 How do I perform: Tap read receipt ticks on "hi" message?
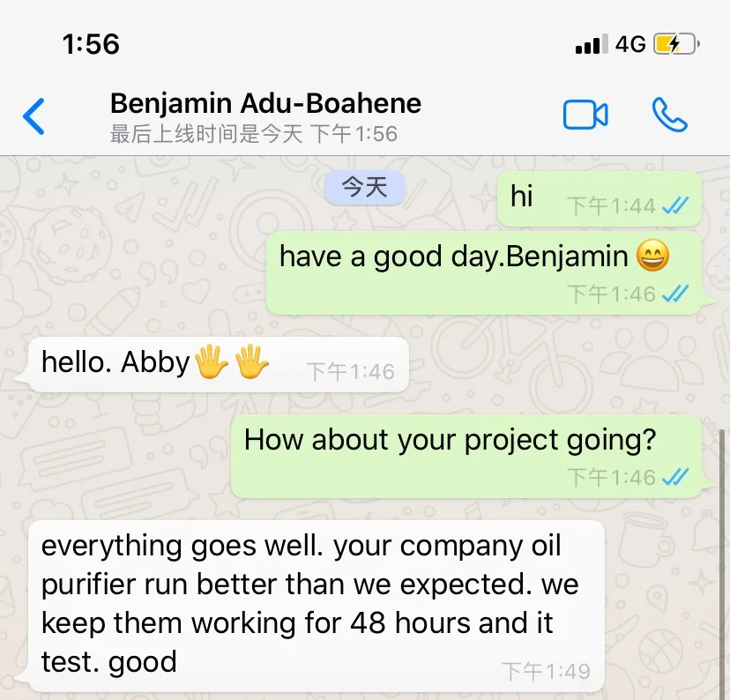click(675, 206)
